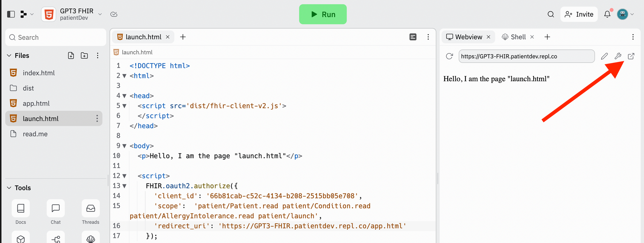Expand the GPT3 FHIR repl name dropdown
Viewport: 644px width, 243px height.
(100, 14)
